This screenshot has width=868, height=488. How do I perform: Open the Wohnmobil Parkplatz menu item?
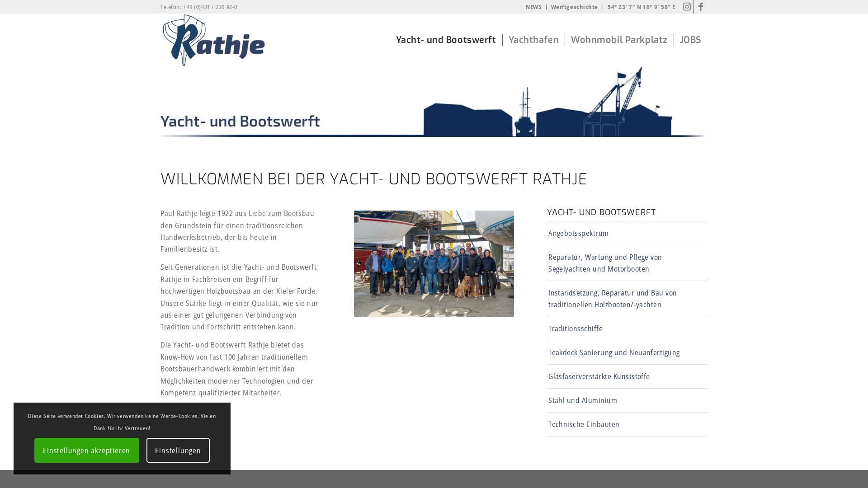pos(619,40)
